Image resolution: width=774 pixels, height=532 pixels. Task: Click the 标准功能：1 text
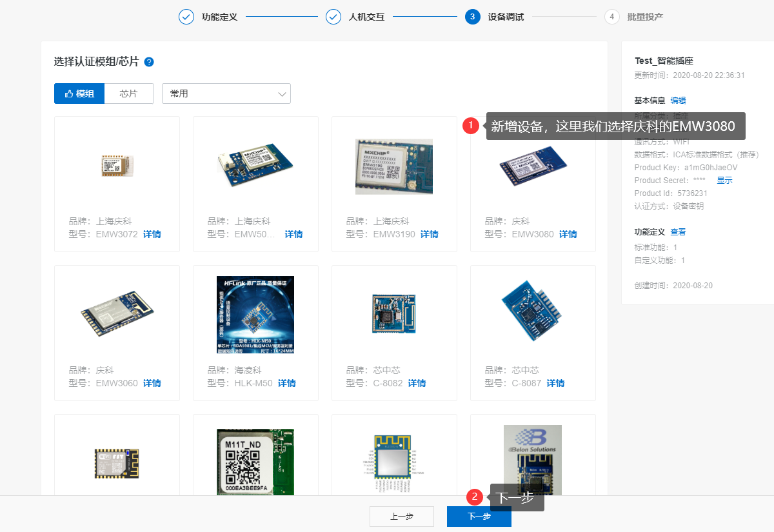click(656, 248)
